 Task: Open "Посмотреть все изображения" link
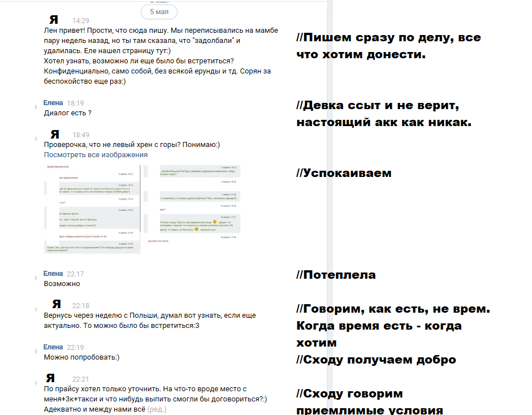96,154
